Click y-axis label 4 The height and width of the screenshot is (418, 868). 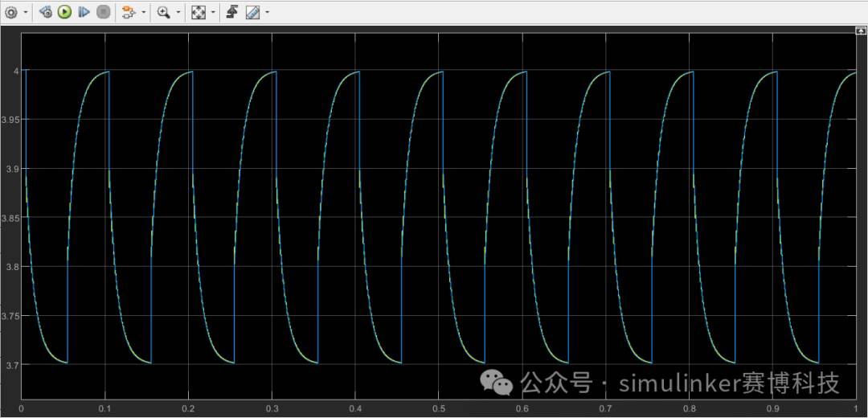click(x=16, y=71)
